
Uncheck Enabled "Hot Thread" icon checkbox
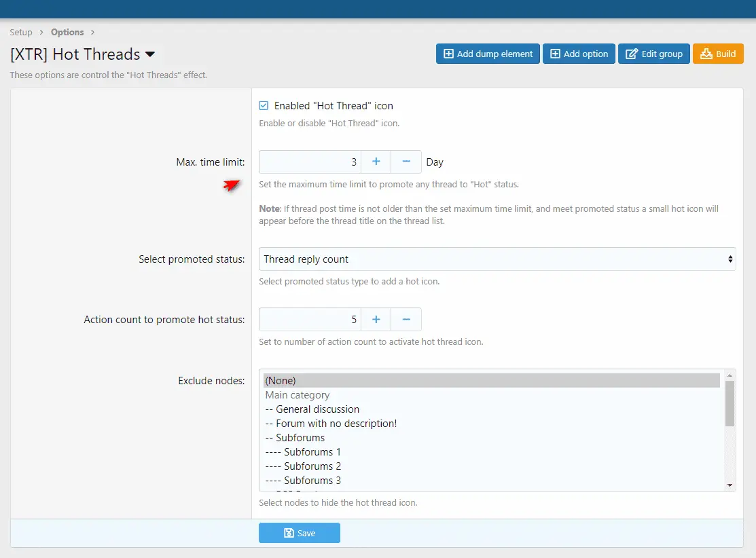tap(264, 106)
